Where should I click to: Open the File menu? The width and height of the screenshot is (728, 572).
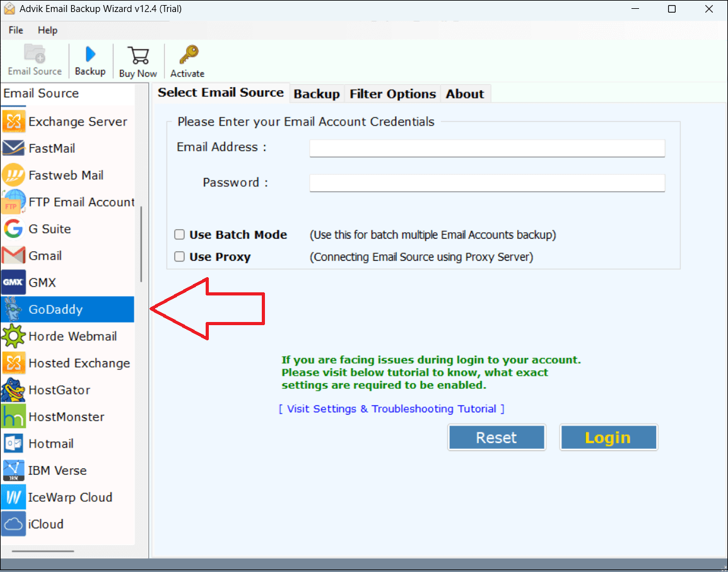point(16,30)
